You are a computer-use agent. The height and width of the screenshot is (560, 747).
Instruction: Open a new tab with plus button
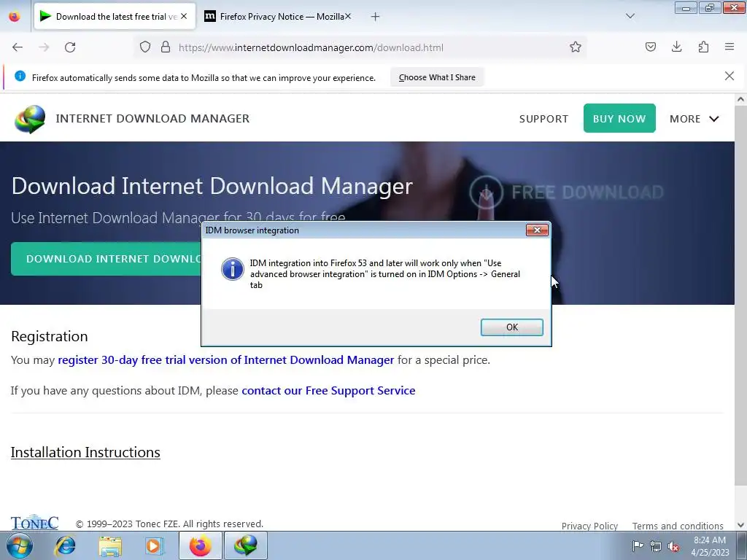pos(376,17)
